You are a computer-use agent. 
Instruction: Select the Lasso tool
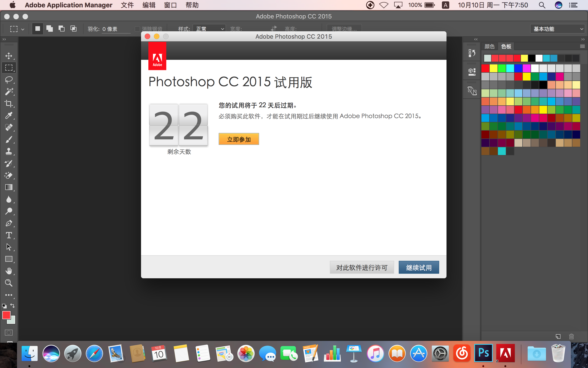coord(9,80)
